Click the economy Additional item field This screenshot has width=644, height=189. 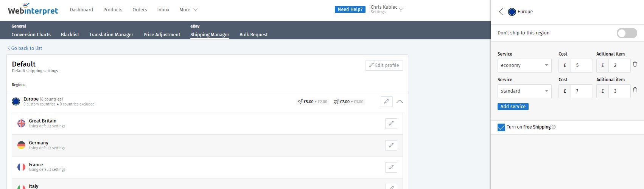[619, 65]
